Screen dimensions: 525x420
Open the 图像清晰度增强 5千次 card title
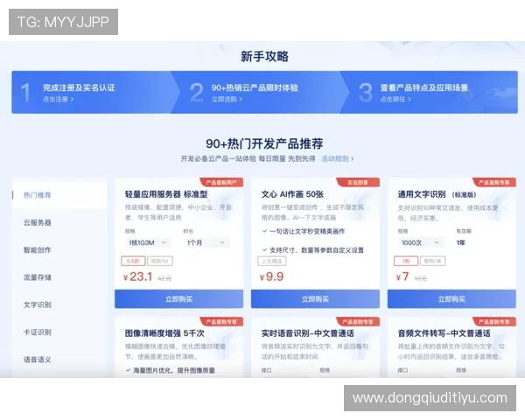coord(164,333)
